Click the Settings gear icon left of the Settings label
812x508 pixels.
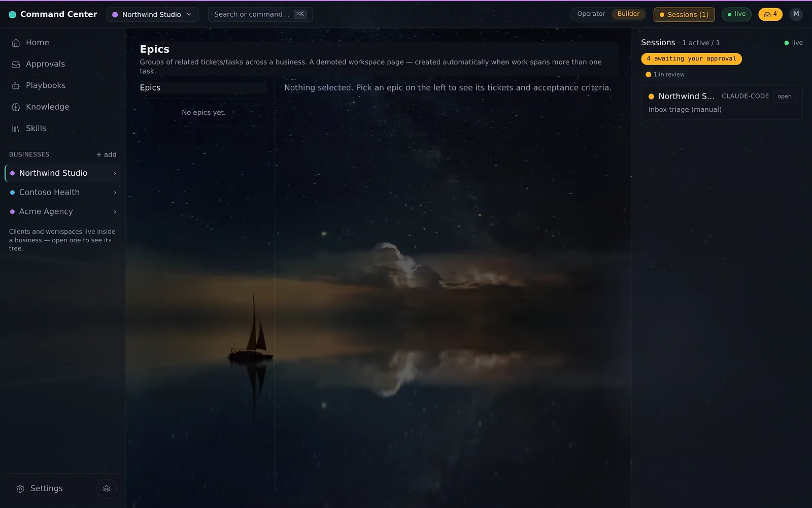click(x=20, y=489)
